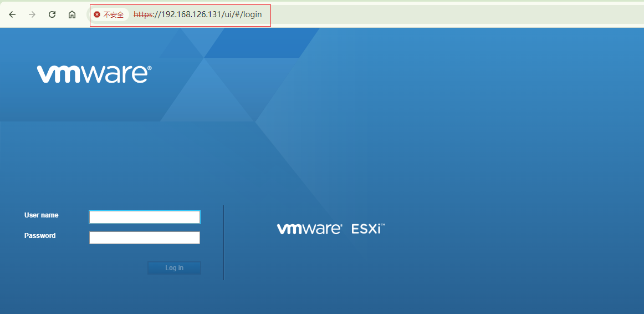644x314 pixels.
Task: Click the User name label
Action: point(42,215)
